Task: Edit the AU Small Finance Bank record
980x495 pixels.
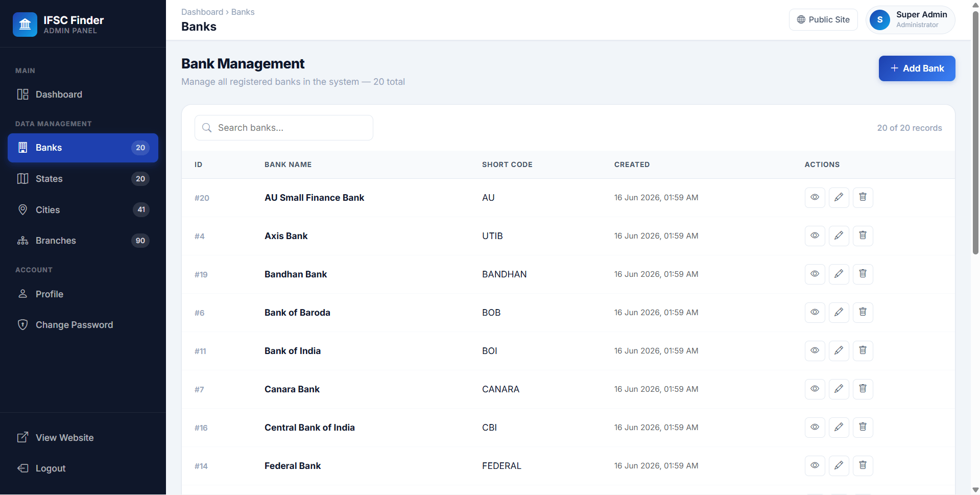Action: tap(839, 197)
